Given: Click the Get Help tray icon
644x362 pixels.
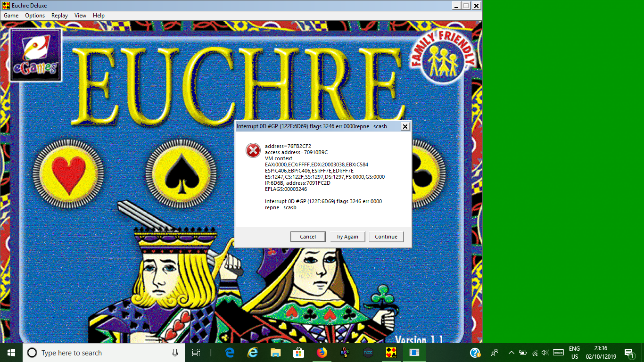Looking at the screenshot, I should point(475,353).
